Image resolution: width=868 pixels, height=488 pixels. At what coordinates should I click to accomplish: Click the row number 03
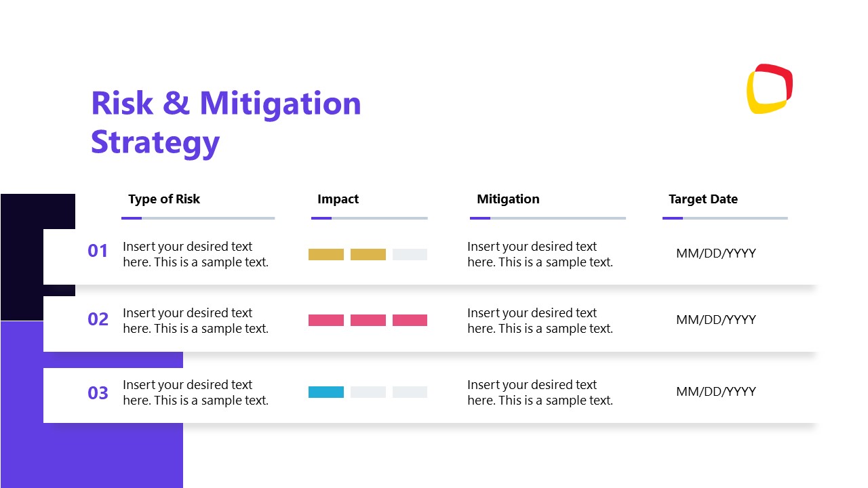[x=98, y=393]
